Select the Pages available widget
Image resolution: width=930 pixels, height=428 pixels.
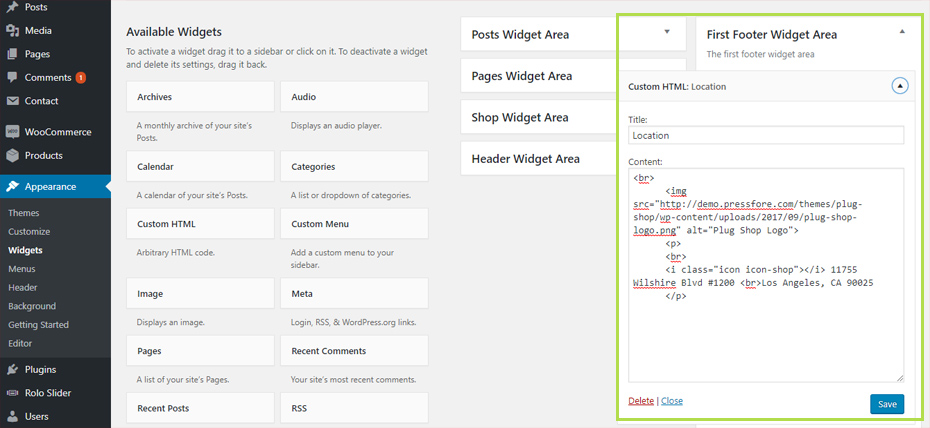200,351
